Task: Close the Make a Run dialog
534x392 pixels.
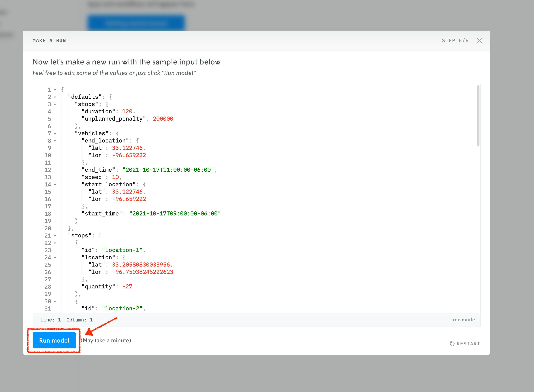Action: (x=479, y=40)
